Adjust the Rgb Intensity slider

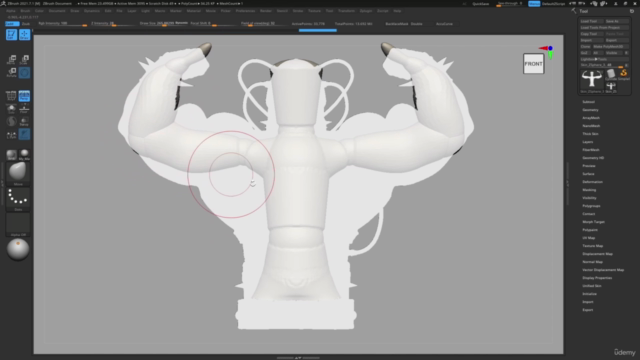point(62,24)
